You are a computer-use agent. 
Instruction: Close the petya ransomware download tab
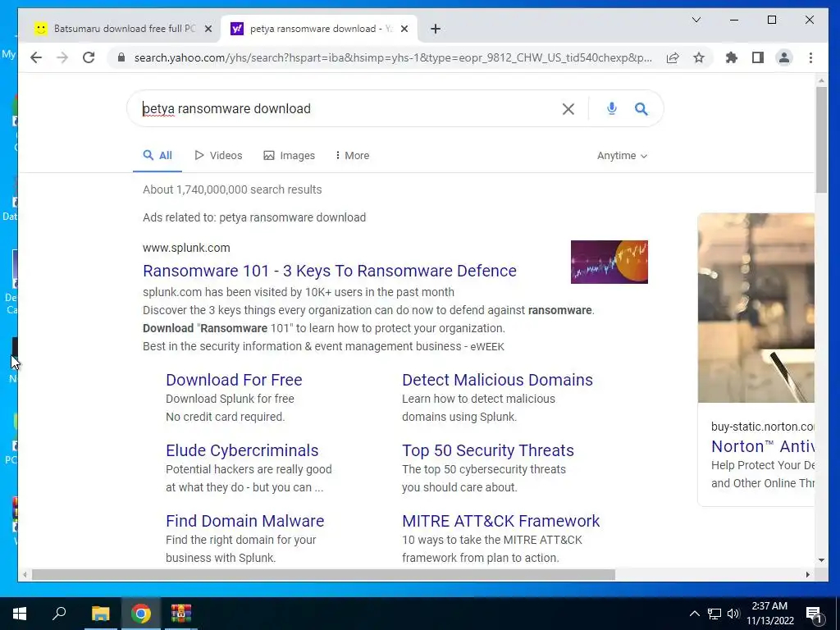point(404,29)
